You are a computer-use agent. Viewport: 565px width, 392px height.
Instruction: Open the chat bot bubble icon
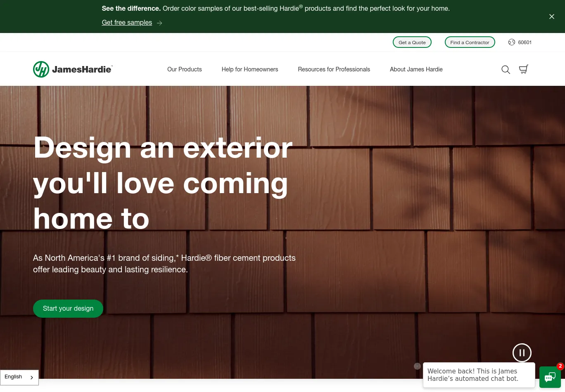pyautogui.click(x=550, y=377)
